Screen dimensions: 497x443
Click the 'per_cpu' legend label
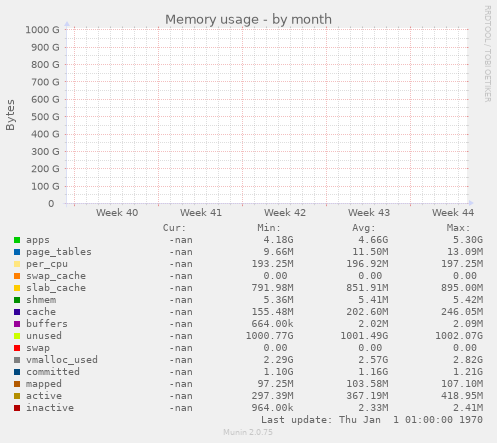[x=47, y=264]
